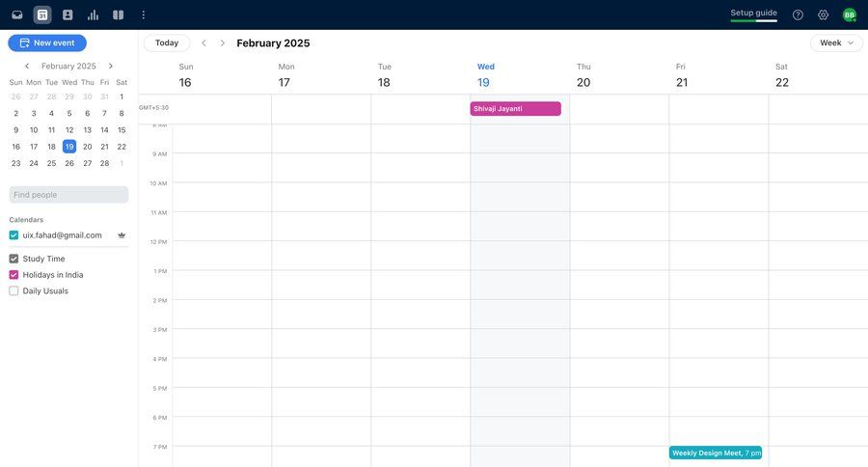Open the help question mark icon
868x467 pixels.
tap(798, 15)
